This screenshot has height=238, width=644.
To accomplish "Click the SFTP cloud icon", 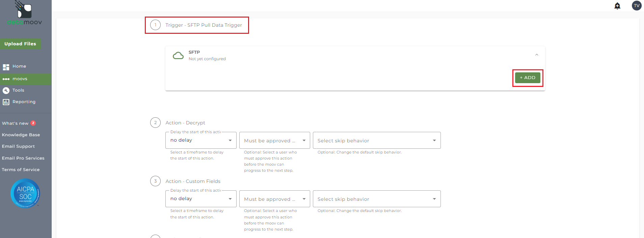I will pos(178,55).
